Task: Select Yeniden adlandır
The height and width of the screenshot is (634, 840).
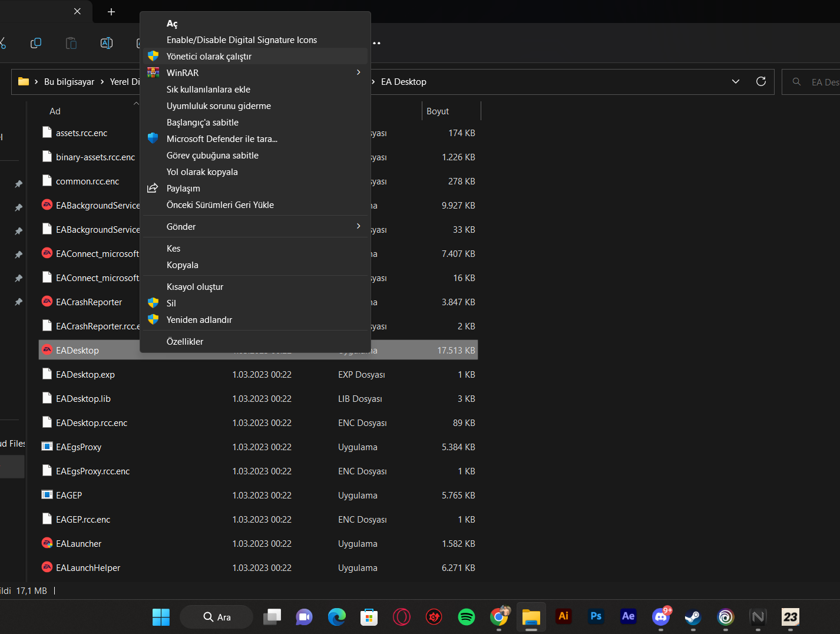Action: pos(255,320)
